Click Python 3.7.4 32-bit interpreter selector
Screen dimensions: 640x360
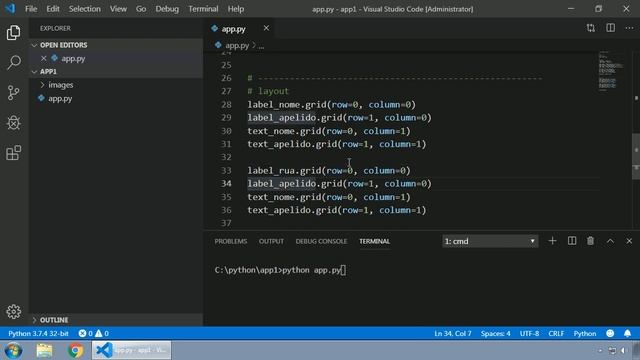[x=38, y=333]
